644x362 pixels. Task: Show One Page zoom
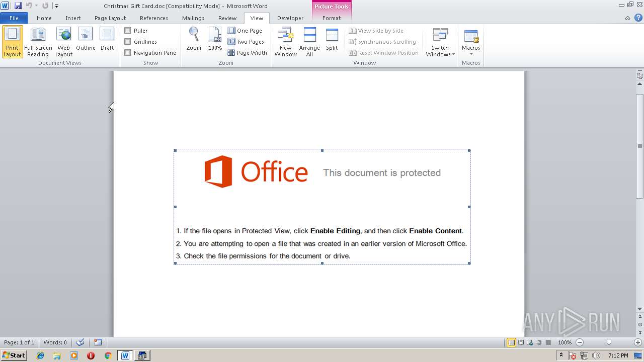tap(245, 31)
